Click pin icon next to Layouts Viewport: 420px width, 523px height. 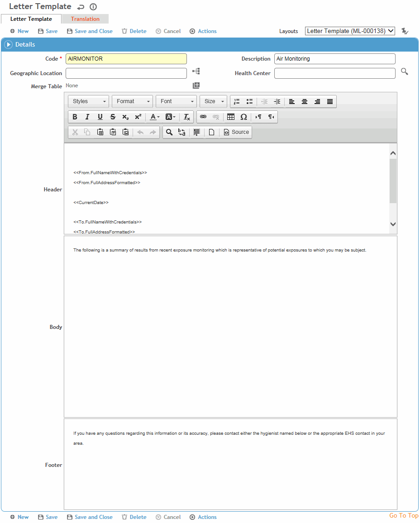tap(405, 31)
